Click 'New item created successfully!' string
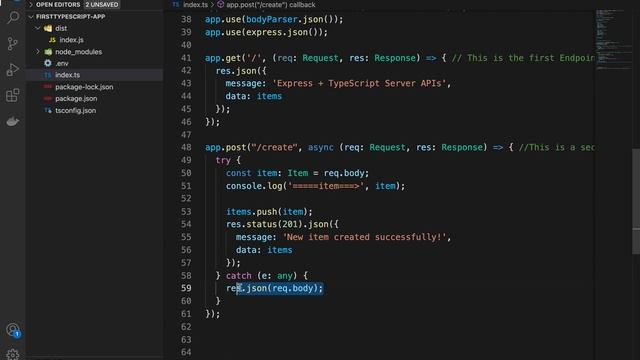Viewport: 640px width, 360px height. coord(364,237)
